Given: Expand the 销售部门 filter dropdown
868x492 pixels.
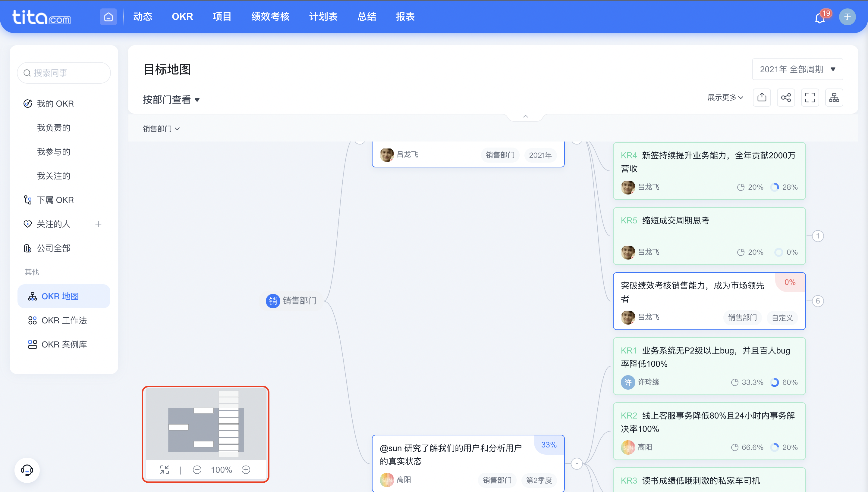Looking at the screenshot, I should [161, 129].
